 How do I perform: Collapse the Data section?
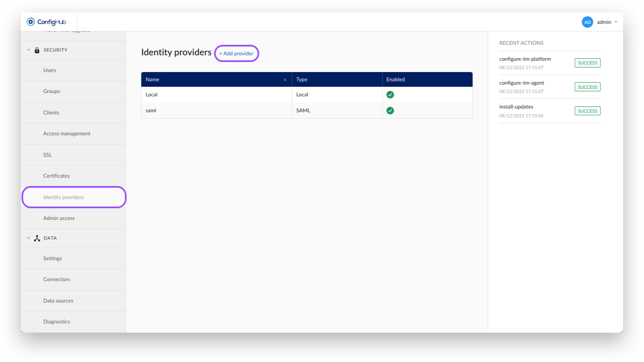point(28,238)
